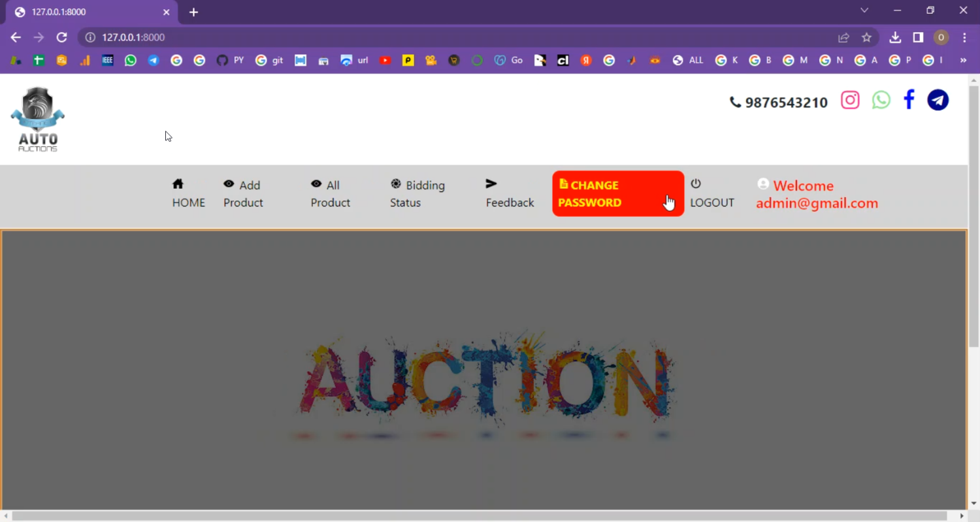
Task: Click the CHANGE PASSWORD button
Action: point(617,193)
